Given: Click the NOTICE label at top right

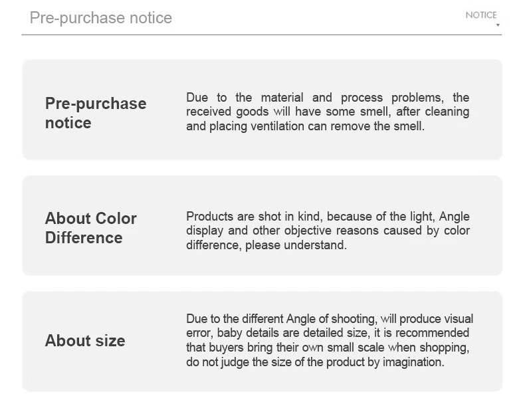Looking at the screenshot, I should click(480, 15).
